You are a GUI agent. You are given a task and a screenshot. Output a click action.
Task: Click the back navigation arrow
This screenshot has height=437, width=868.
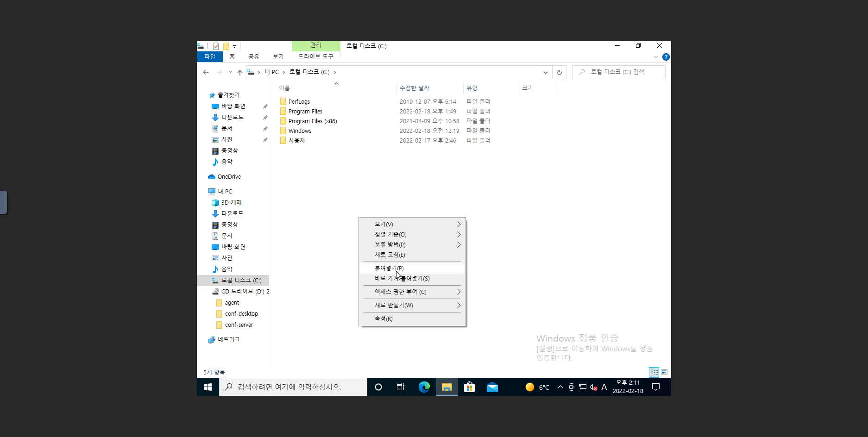tap(206, 72)
